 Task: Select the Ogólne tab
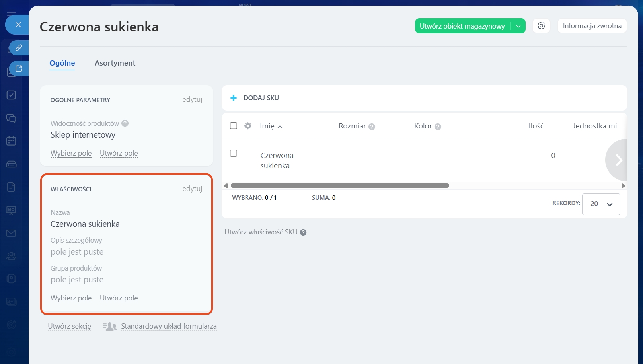coord(62,63)
